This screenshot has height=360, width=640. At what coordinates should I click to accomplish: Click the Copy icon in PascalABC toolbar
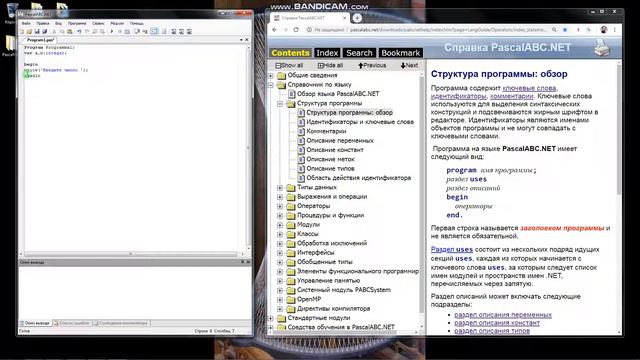[62, 31]
